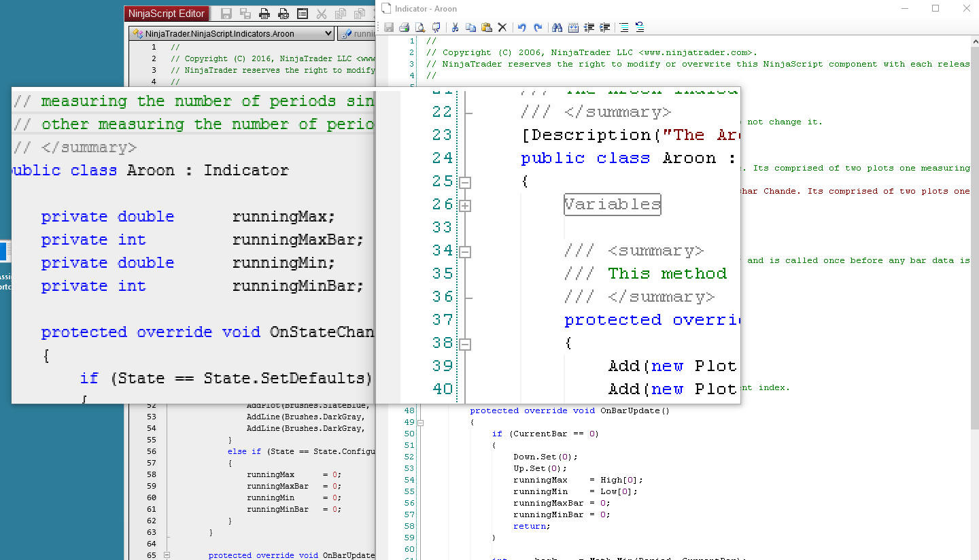The width and height of the screenshot is (979, 560).
Task: Collapse the OnBarUpdate block at line 49
Action: click(421, 422)
